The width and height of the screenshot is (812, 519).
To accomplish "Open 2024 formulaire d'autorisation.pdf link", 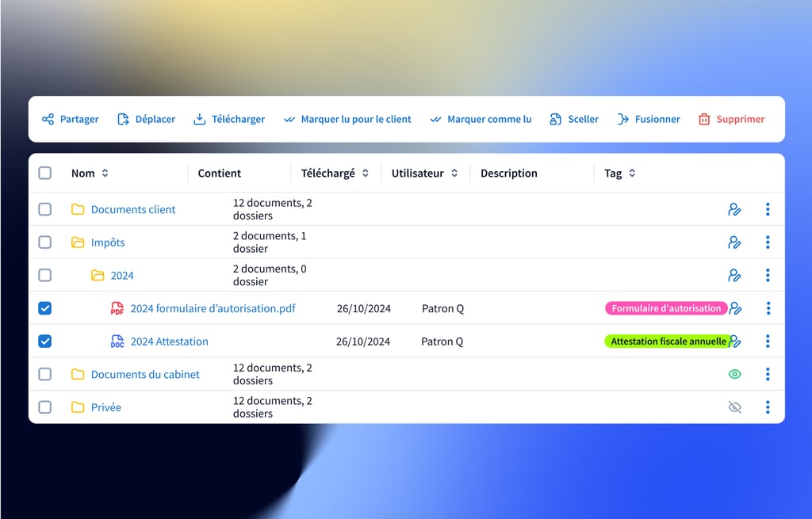I will [x=213, y=308].
